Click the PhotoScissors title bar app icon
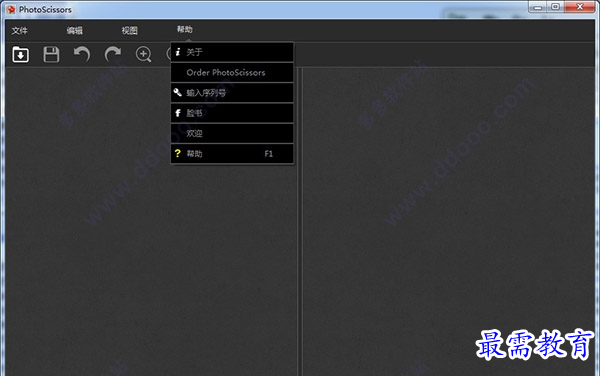This screenshot has width=600, height=376. [x=11, y=9]
